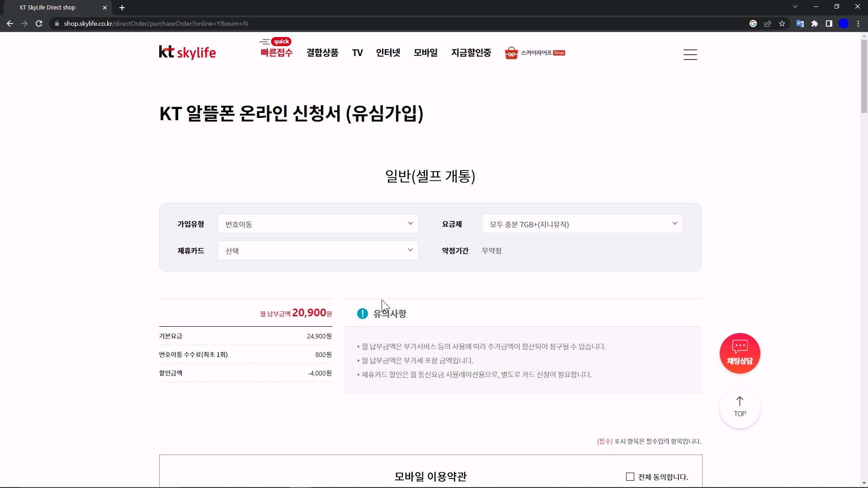Go to 빠른접수 quick link

pos(276,53)
